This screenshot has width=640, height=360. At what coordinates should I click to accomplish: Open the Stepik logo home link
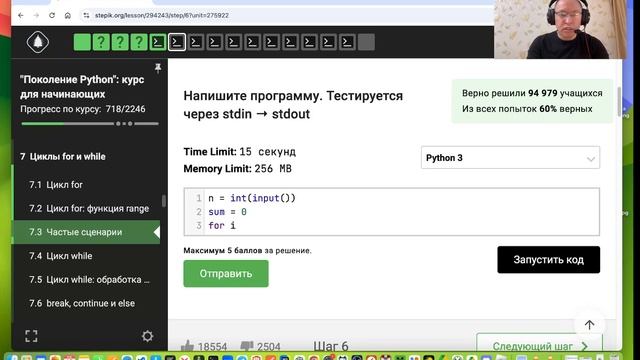(x=38, y=42)
